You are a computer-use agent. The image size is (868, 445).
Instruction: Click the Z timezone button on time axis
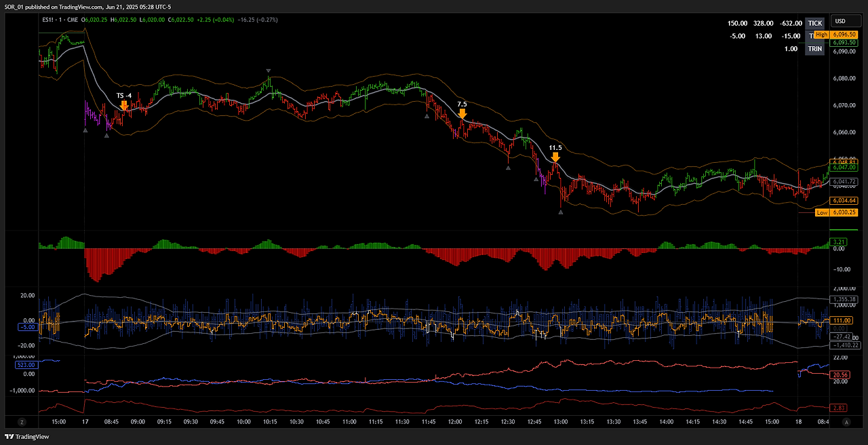(x=22, y=421)
